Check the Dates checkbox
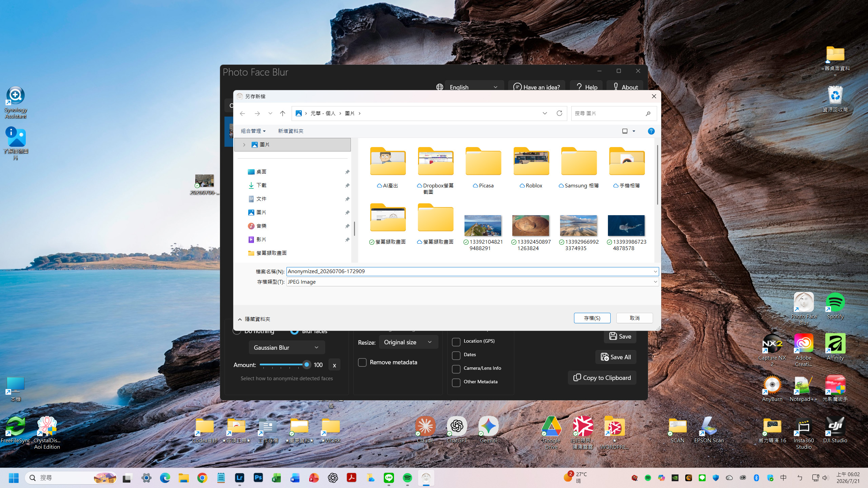The height and width of the screenshot is (488, 868). point(456,355)
